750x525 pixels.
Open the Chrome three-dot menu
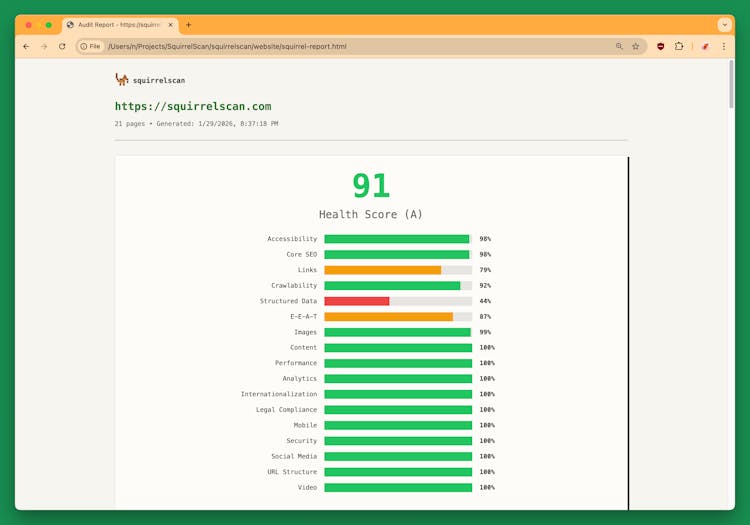(724, 46)
